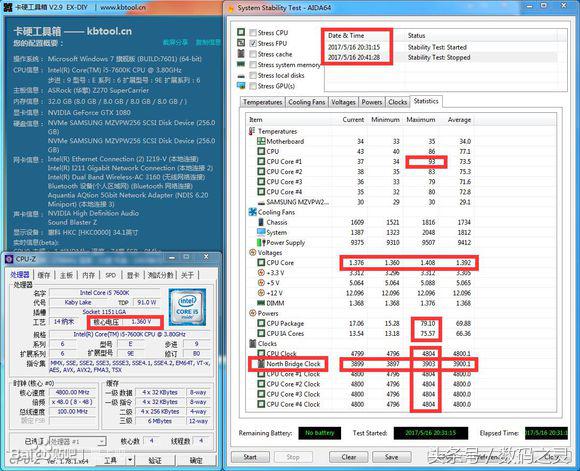The height and width of the screenshot is (471, 580).
Task: Open the 内存 tab in CPU-Z
Action: [88, 275]
